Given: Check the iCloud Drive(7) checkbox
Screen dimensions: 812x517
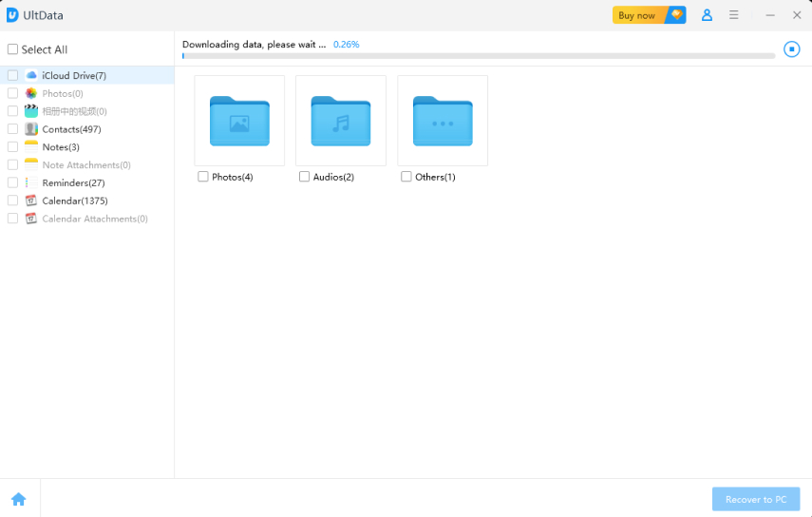Looking at the screenshot, I should pos(12,75).
